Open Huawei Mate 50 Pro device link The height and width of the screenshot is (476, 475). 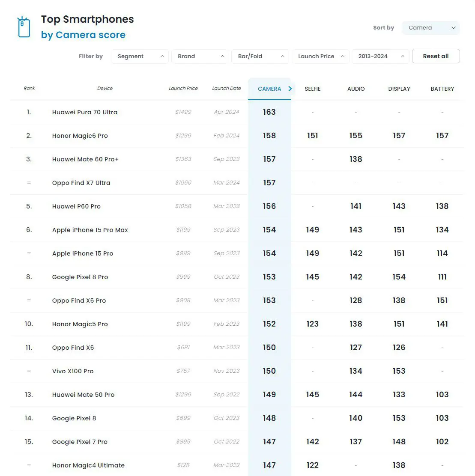(83, 395)
